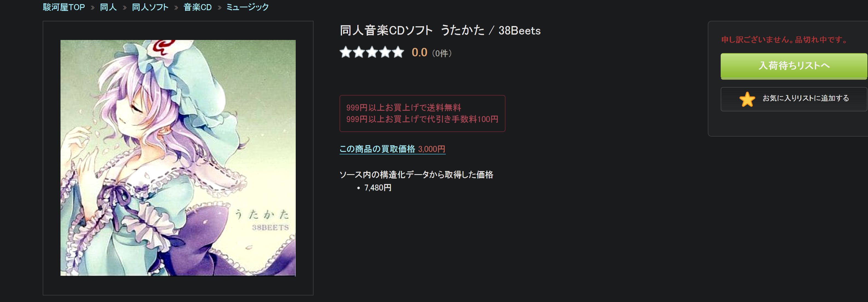The image size is (868, 302).
Task: Click 入荷待ちリストへ green button
Action: click(794, 66)
